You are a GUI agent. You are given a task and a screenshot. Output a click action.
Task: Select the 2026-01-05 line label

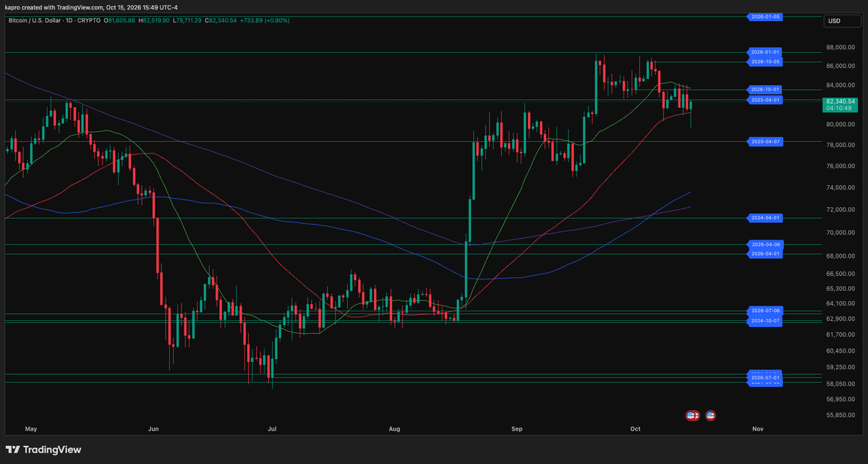(765, 16)
